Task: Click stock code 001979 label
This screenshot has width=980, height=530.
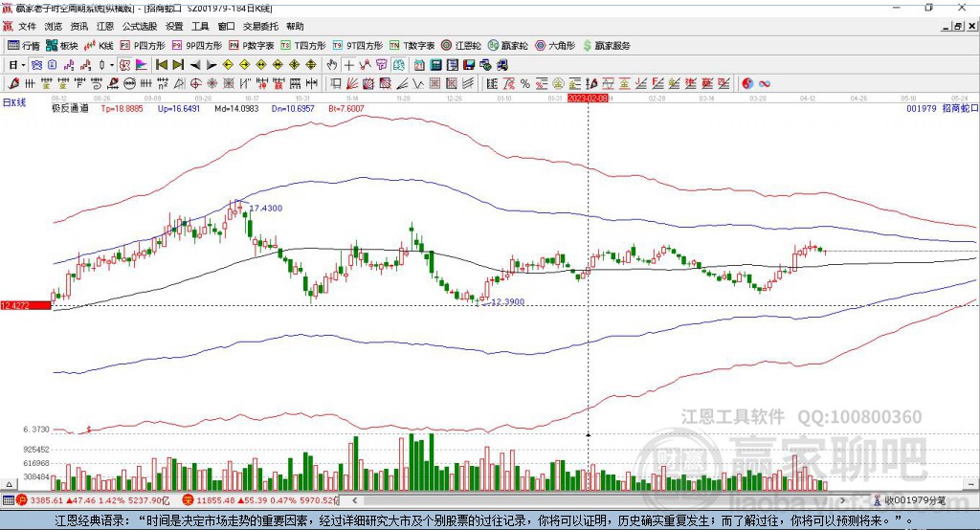Action: coord(922,108)
